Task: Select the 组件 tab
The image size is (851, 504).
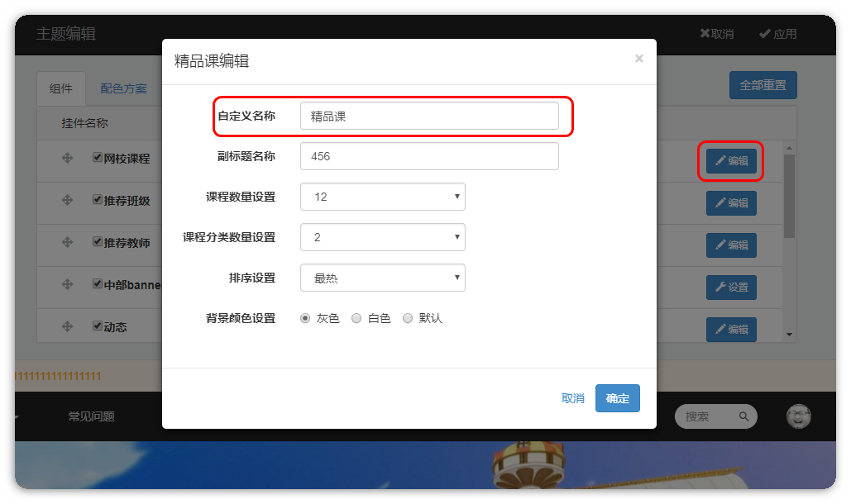Action: pyautogui.click(x=60, y=88)
